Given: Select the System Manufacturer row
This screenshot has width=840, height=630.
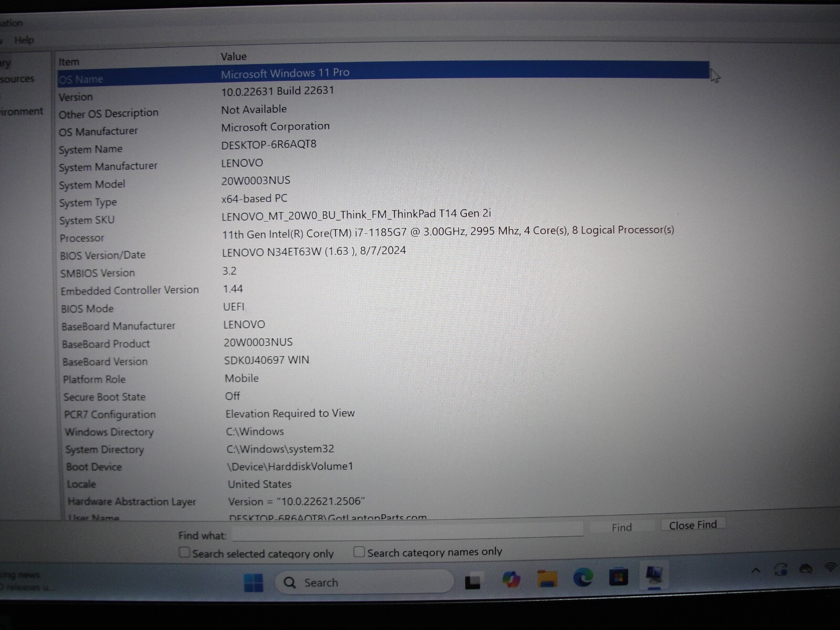Looking at the screenshot, I should [x=383, y=164].
